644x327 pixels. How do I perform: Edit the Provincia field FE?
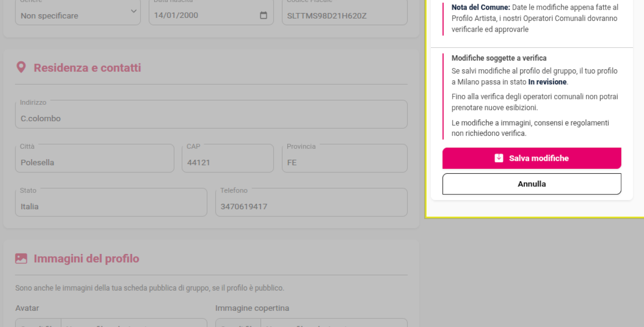click(x=345, y=158)
